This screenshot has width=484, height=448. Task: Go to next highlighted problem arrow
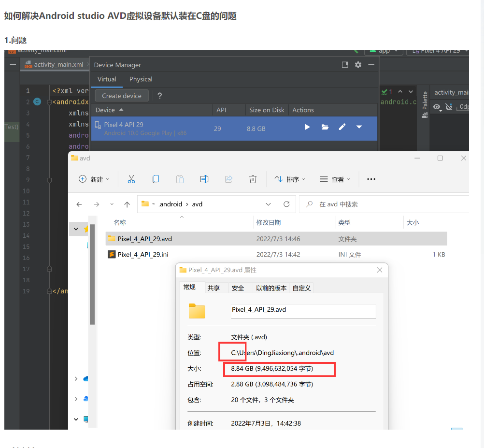tap(411, 92)
